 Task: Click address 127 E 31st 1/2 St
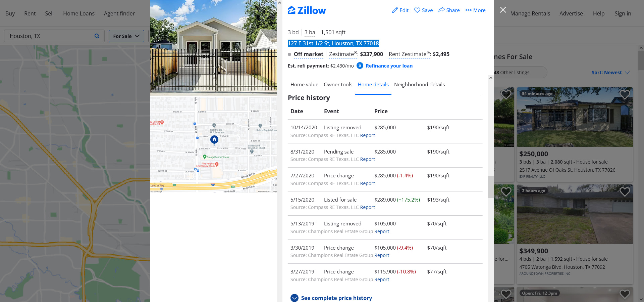(x=333, y=43)
